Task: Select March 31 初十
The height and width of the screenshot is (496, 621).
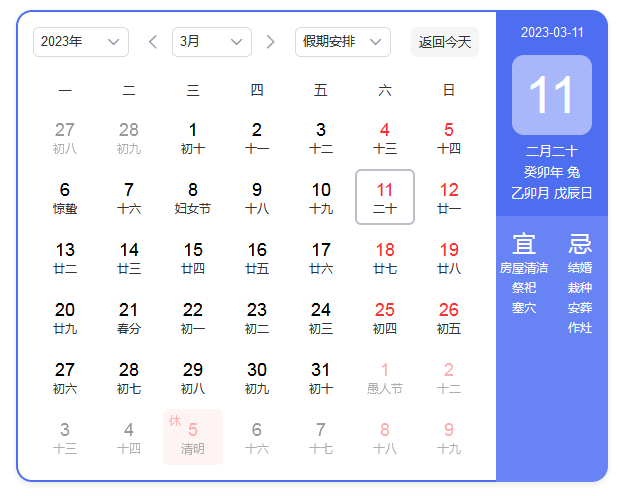Action: point(321,378)
